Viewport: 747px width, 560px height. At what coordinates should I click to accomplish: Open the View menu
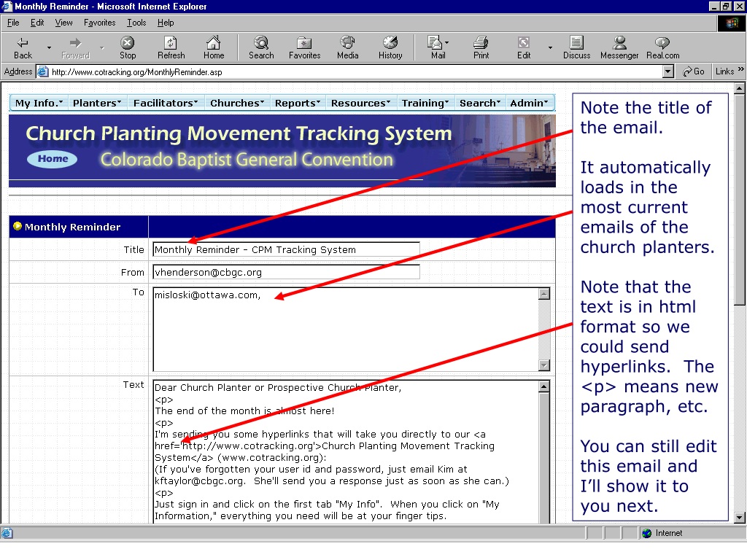tap(64, 23)
